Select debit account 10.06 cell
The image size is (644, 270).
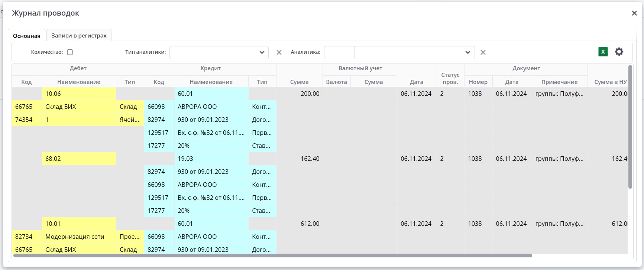[x=79, y=94]
